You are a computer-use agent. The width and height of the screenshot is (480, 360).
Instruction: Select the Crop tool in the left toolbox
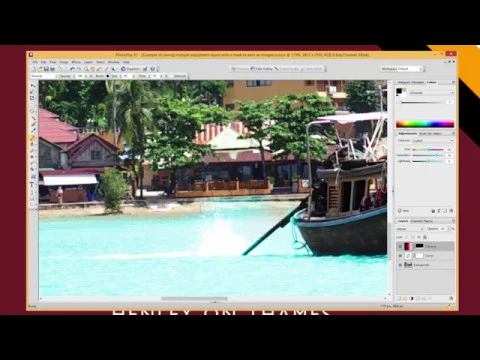33,98
